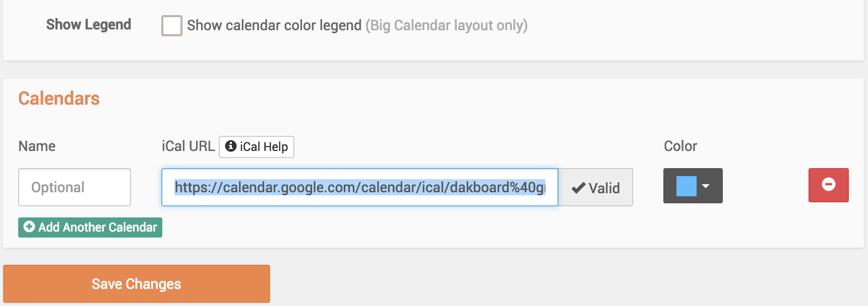Image resolution: width=868 pixels, height=306 pixels.
Task: Save Changes with the orange button
Action: click(137, 284)
